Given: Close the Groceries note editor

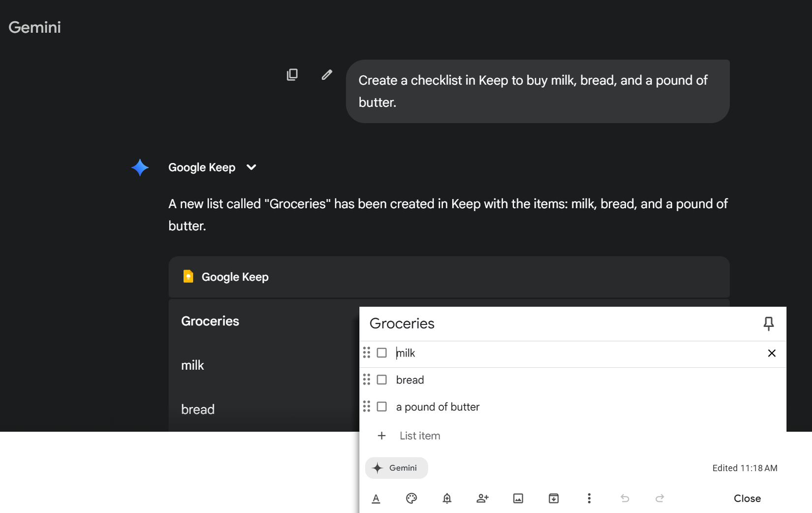Looking at the screenshot, I should pyautogui.click(x=747, y=498).
